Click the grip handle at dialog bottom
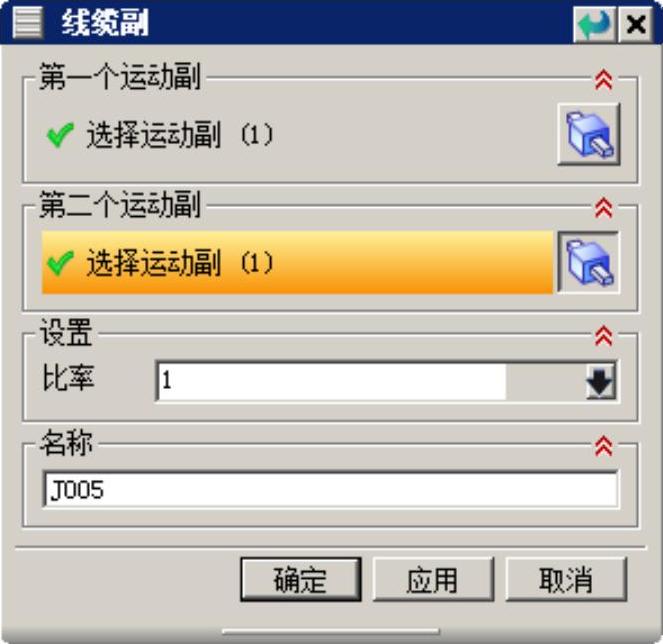Image resolution: width=663 pixels, height=644 pixels. pos(331,631)
